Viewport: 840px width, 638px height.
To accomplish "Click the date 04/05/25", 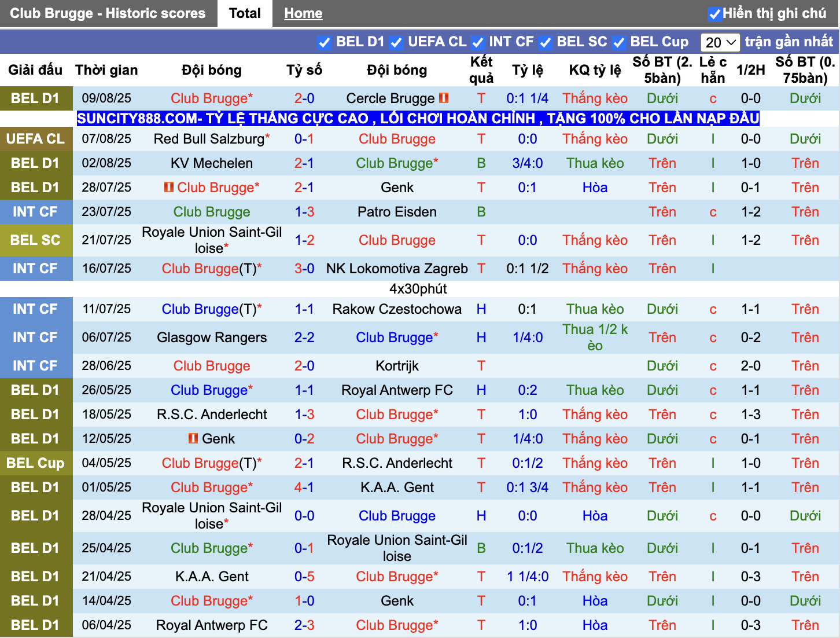I will (x=106, y=463).
